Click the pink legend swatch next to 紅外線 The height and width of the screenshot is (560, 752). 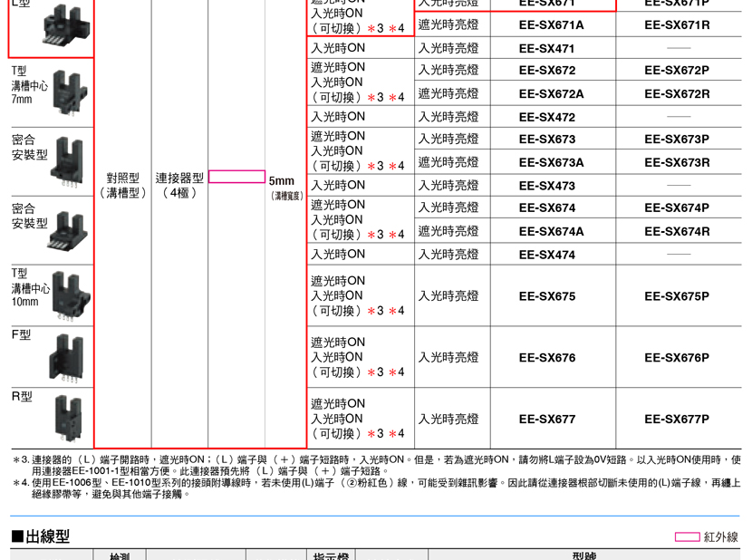click(688, 536)
